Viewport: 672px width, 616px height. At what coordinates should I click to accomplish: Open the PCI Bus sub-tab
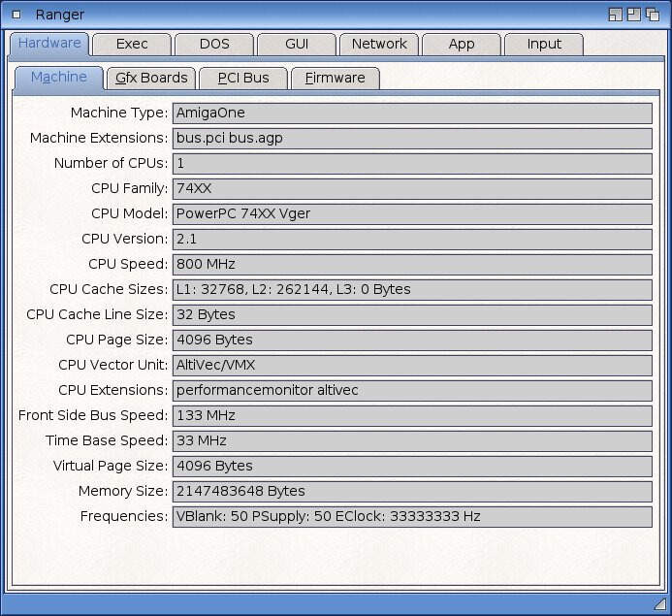pyautogui.click(x=242, y=78)
